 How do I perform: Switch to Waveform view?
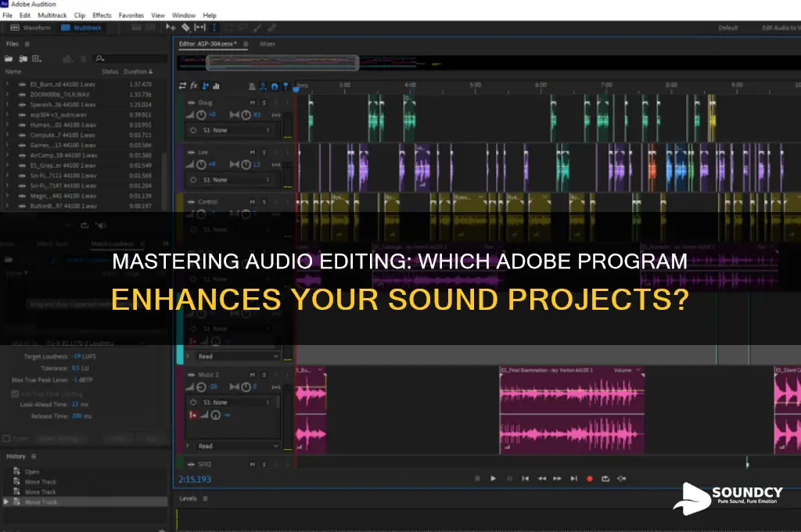point(31,27)
